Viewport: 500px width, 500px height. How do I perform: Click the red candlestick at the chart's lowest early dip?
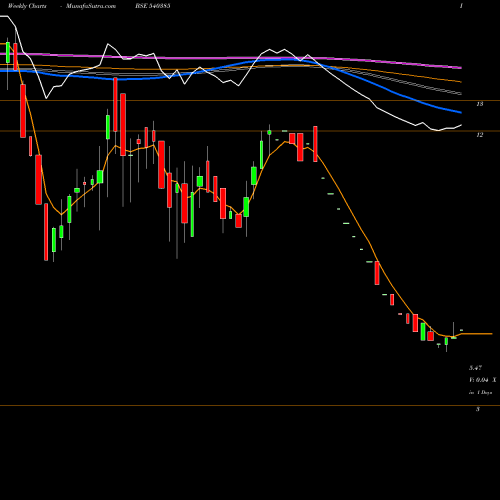pyautogui.click(x=46, y=232)
